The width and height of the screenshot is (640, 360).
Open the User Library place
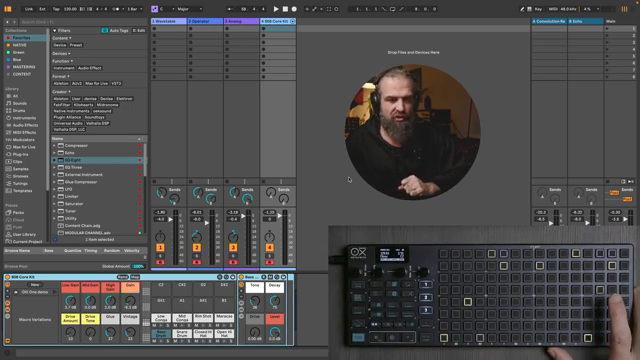point(24,235)
